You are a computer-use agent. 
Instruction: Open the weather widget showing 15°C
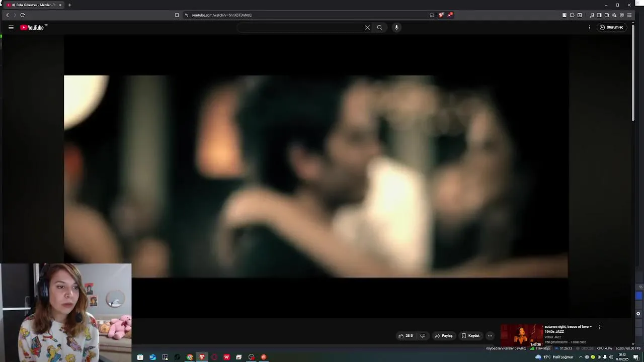pos(554,357)
